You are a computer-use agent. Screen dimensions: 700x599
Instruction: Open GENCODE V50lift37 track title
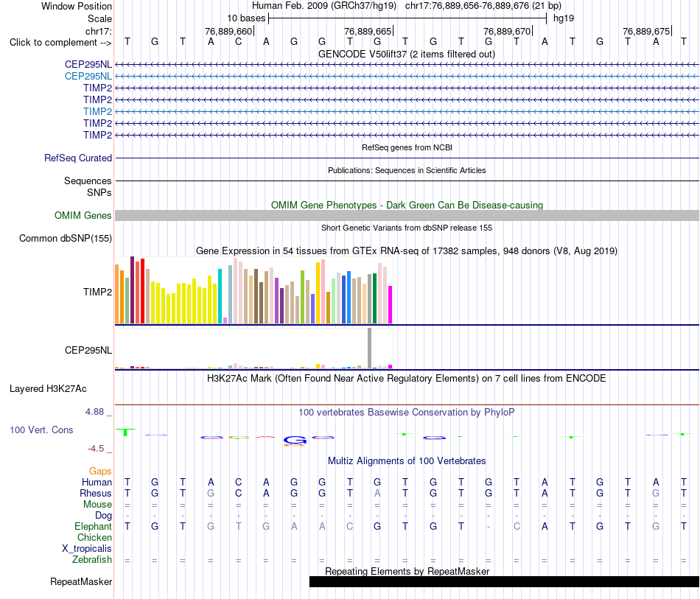pos(407,55)
